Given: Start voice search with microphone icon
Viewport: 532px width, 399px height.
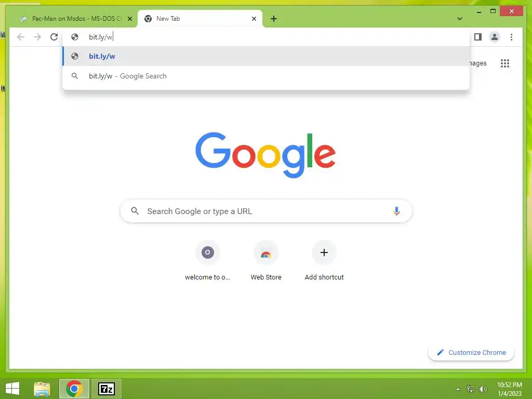Looking at the screenshot, I should coord(396,211).
